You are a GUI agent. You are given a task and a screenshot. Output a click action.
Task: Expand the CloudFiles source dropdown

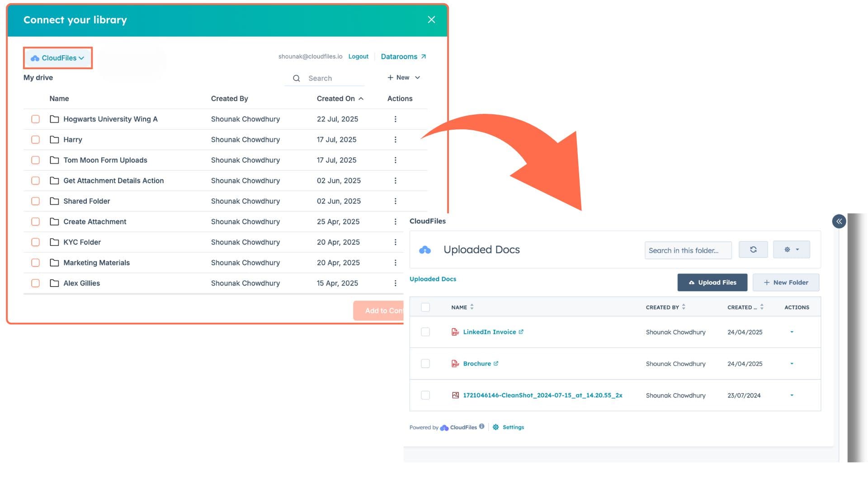click(58, 58)
